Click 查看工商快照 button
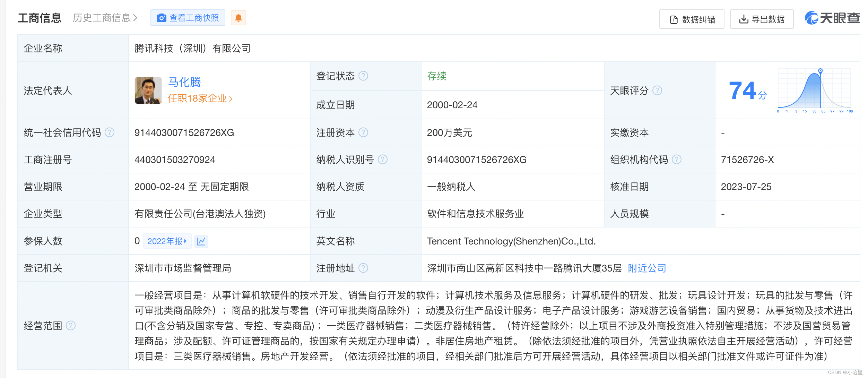Image resolution: width=868 pixels, height=378 pixels. click(188, 18)
